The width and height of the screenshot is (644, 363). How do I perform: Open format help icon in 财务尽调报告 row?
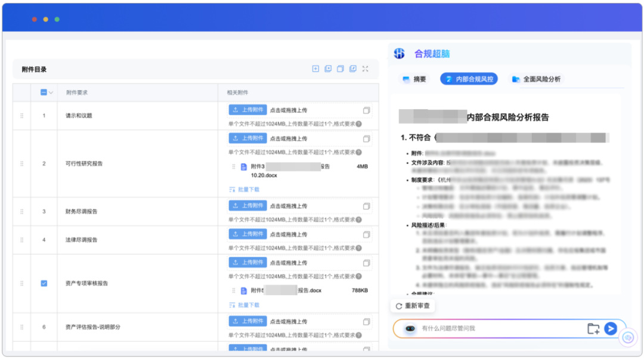click(359, 220)
